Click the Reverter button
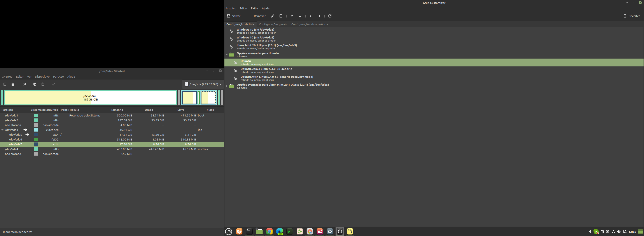Image resolution: width=644 pixels, height=236 pixels. [x=632, y=16]
